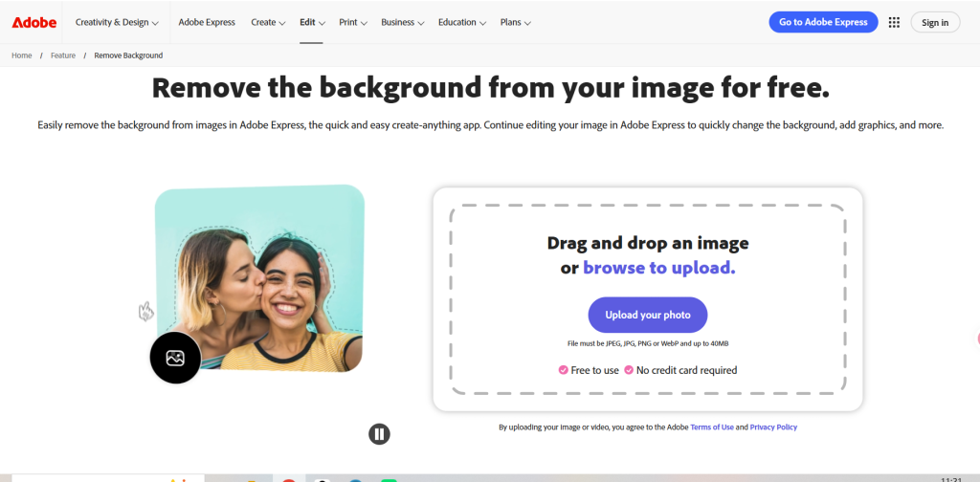Image resolution: width=980 pixels, height=482 pixels.
Task: Click the No credit card required checkmark
Action: [x=629, y=370]
